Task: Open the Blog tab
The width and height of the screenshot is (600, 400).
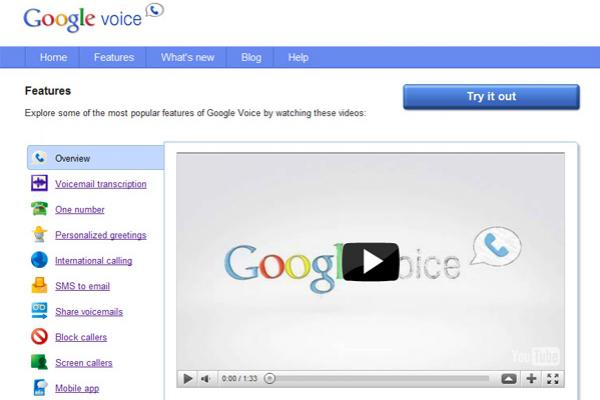Action: 251,57
